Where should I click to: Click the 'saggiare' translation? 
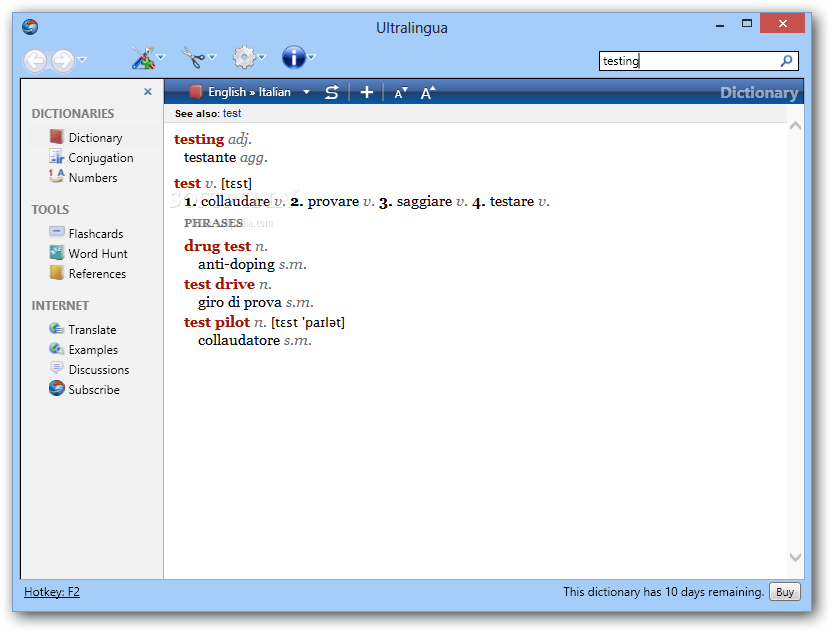(424, 202)
